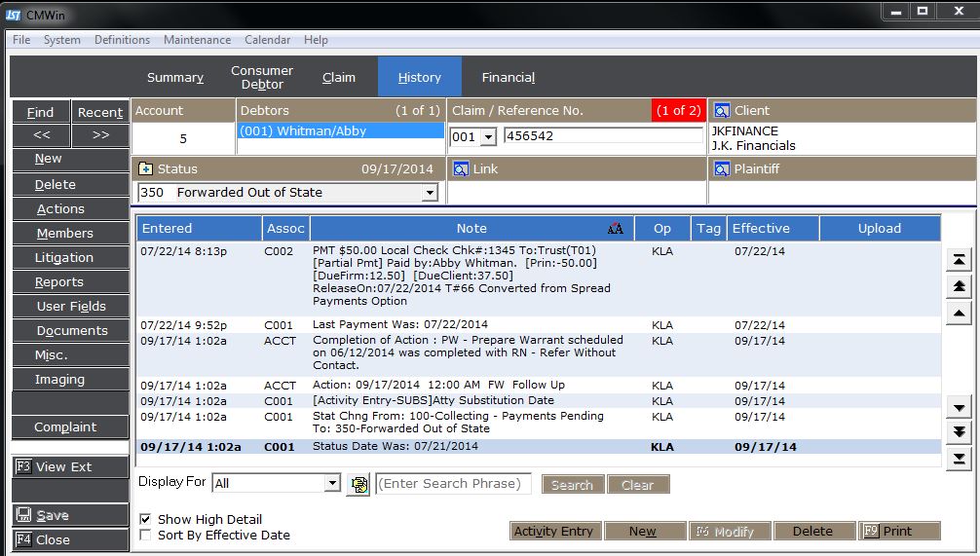Click the Client lookup magnifier icon

pyautogui.click(x=722, y=111)
